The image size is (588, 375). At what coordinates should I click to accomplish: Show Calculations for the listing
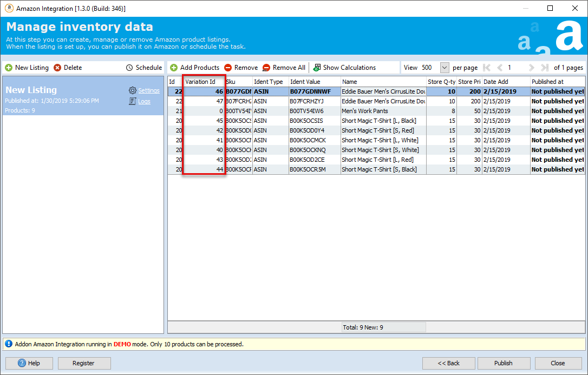(x=344, y=68)
